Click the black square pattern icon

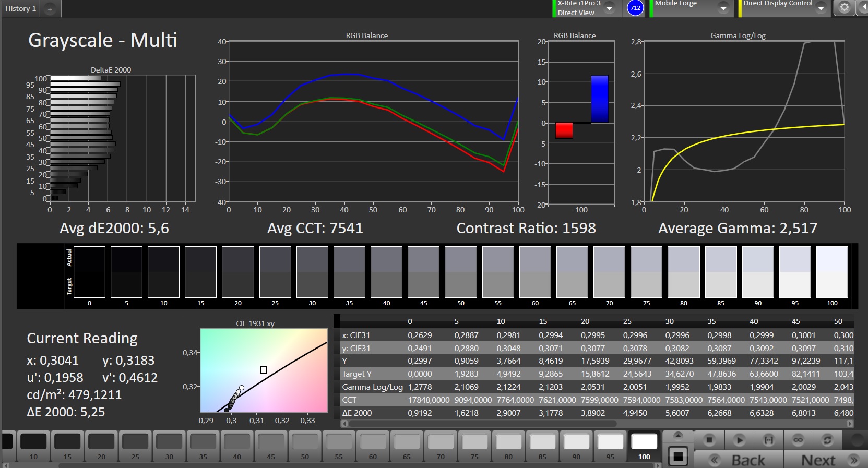pos(677,457)
